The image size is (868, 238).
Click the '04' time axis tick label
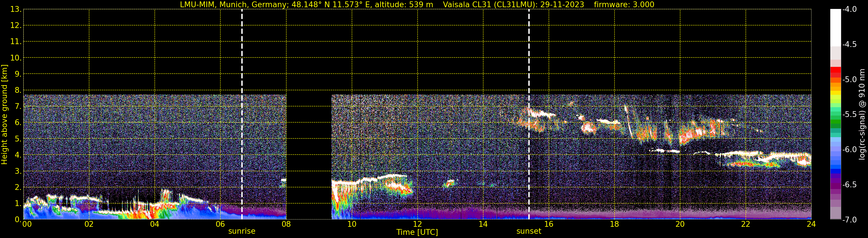[155, 224]
